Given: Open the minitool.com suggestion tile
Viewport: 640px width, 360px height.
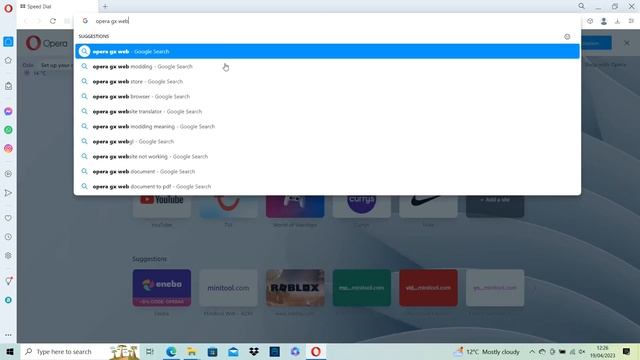Looking at the screenshot, I should [x=228, y=288].
